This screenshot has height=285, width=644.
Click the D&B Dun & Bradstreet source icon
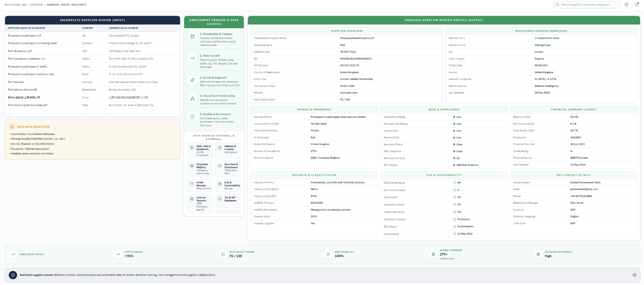point(192,148)
